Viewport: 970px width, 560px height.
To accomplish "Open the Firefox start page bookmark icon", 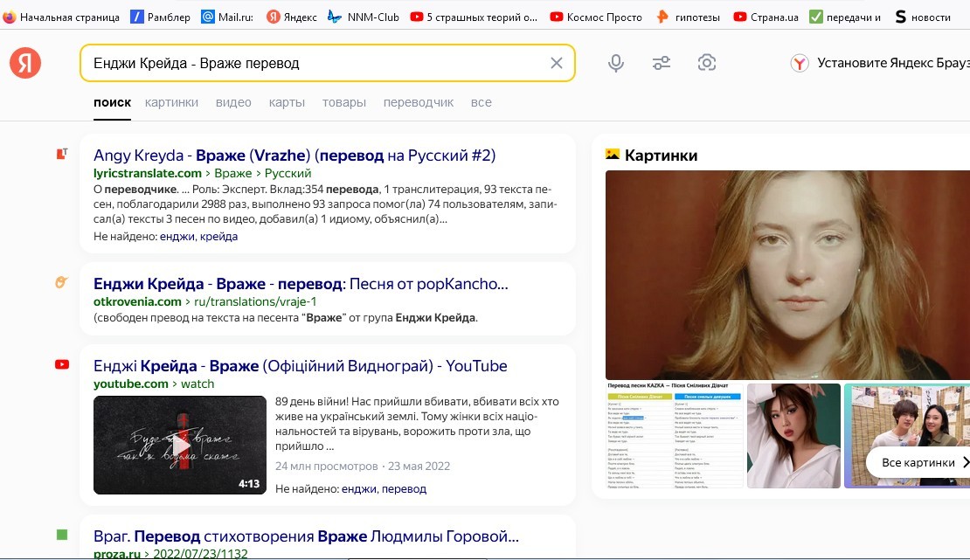I will click(10, 17).
